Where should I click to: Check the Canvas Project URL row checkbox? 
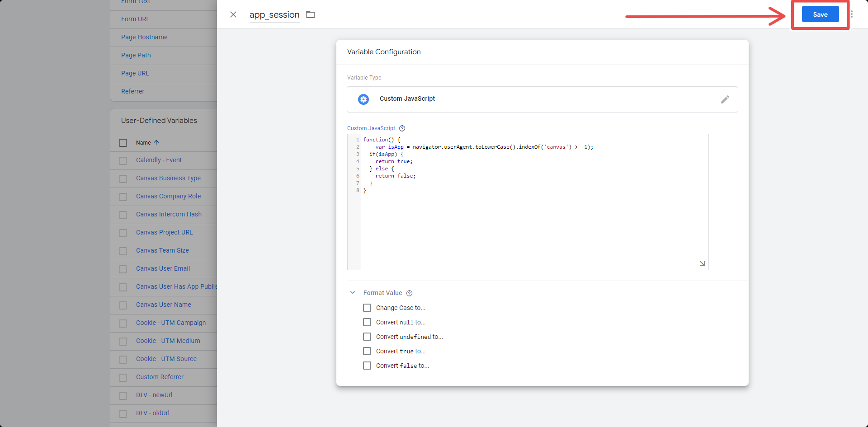coord(123,233)
